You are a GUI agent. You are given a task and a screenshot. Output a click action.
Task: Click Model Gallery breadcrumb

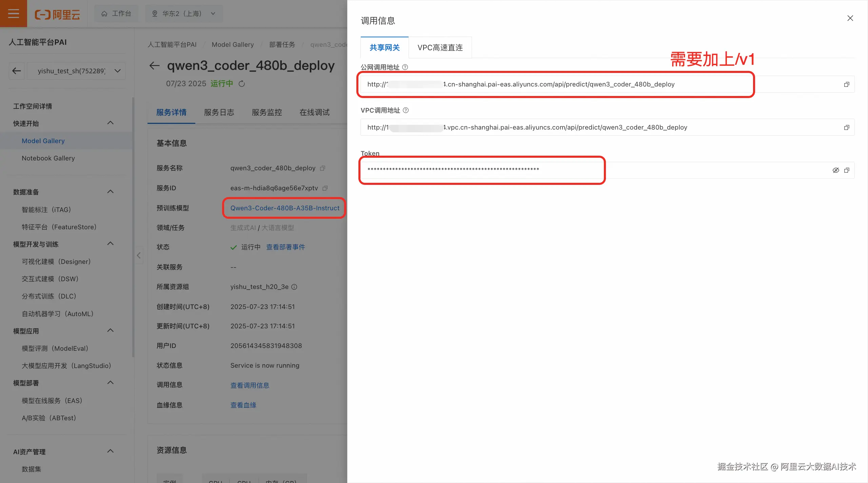coord(233,44)
